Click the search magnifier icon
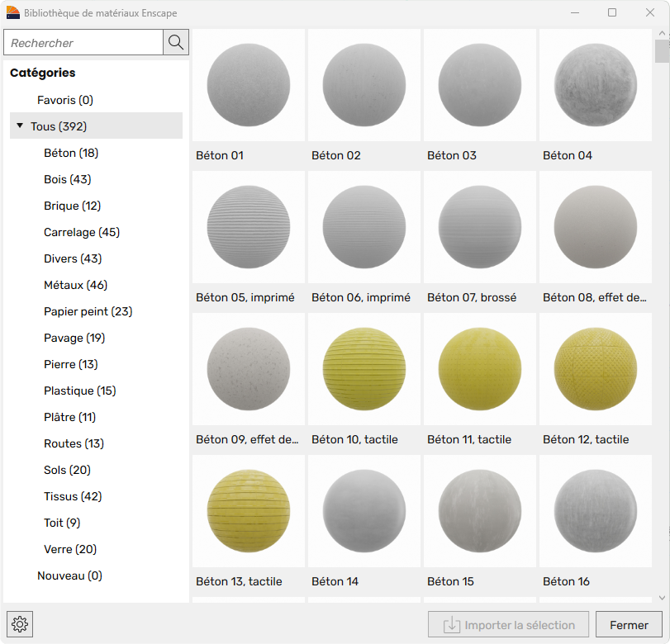The width and height of the screenshot is (670, 644). (x=176, y=42)
